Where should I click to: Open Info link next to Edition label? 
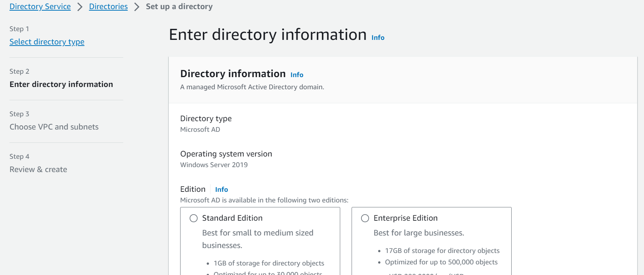tap(221, 190)
